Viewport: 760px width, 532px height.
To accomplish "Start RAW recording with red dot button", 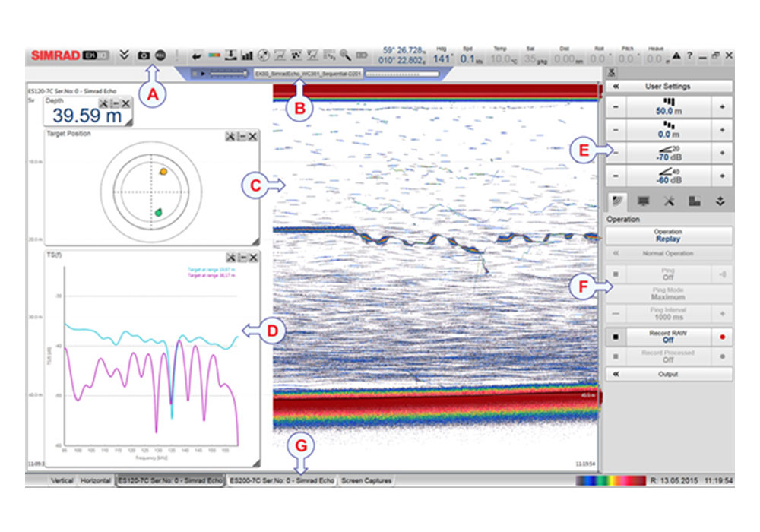I will tap(721, 335).
